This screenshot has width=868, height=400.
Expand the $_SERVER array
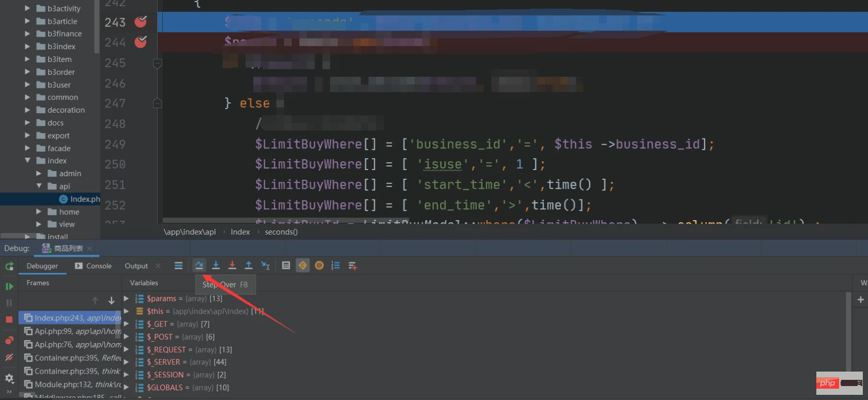click(126, 362)
